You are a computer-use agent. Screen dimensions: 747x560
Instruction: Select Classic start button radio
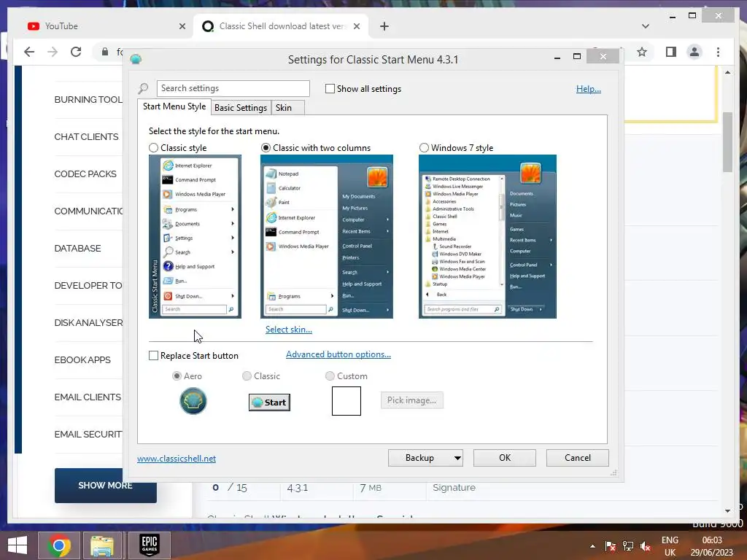(247, 376)
